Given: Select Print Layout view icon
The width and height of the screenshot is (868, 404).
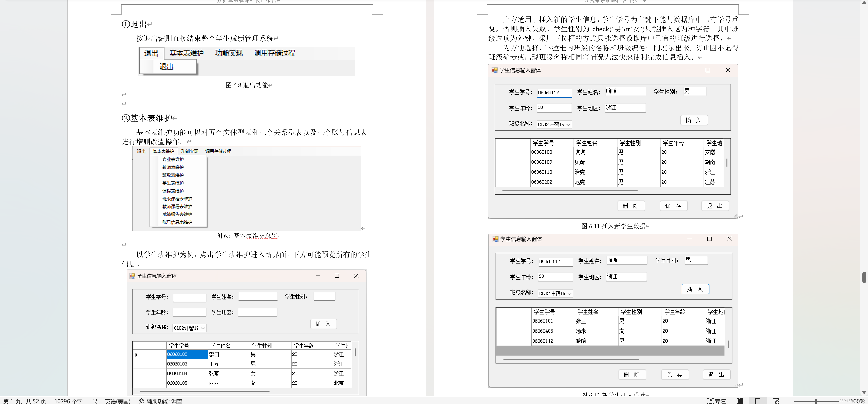Looking at the screenshot, I should coord(757,401).
